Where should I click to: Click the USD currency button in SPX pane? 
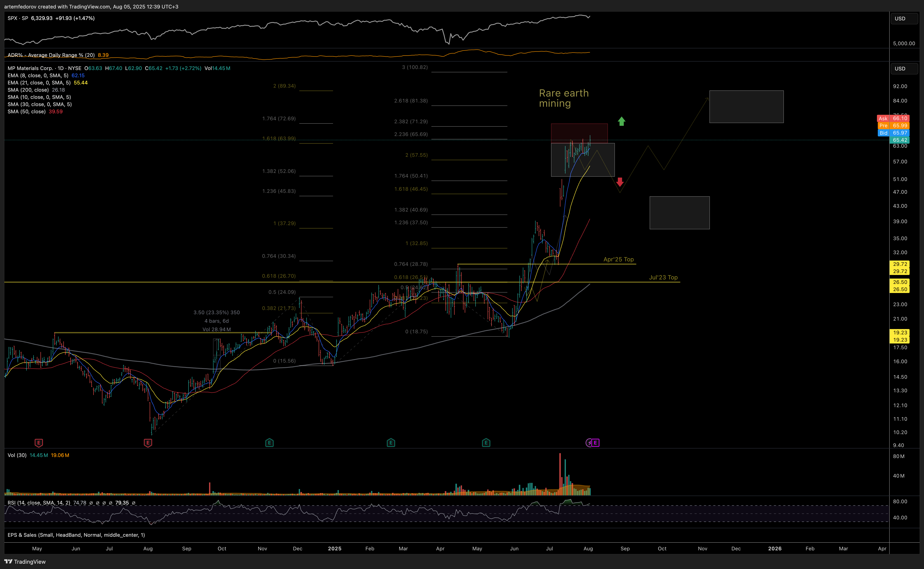point(904,18)
